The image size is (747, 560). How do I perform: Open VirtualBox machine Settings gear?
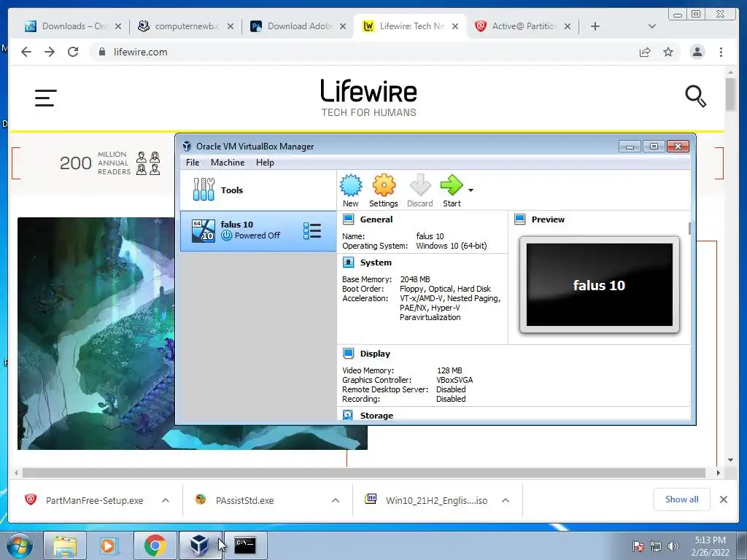(384, 190)
